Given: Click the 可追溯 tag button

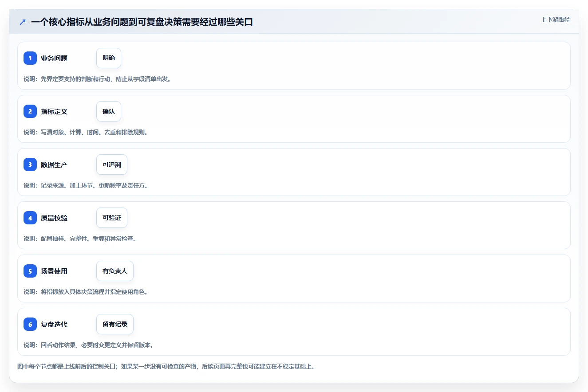Looking at the screenshot, I should 112,165.
